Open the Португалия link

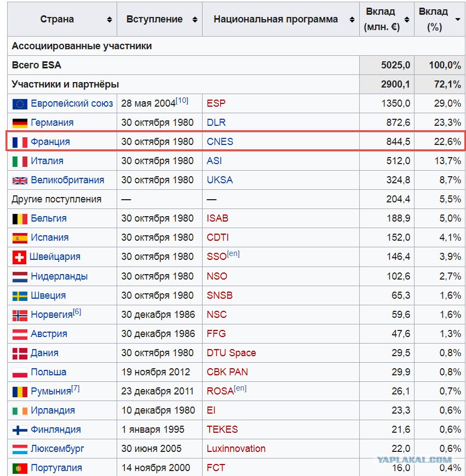pyautogui.click(x=56, y=468)
